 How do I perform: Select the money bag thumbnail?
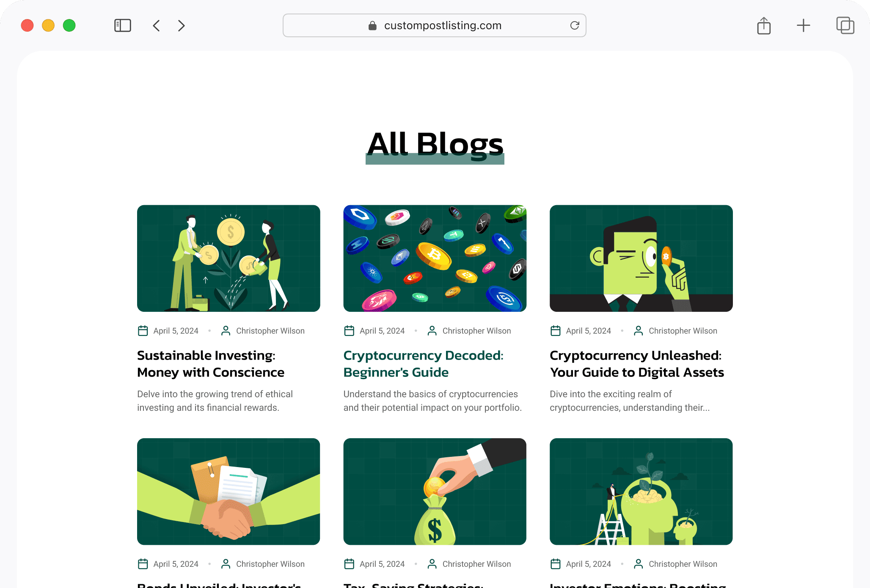435,492
